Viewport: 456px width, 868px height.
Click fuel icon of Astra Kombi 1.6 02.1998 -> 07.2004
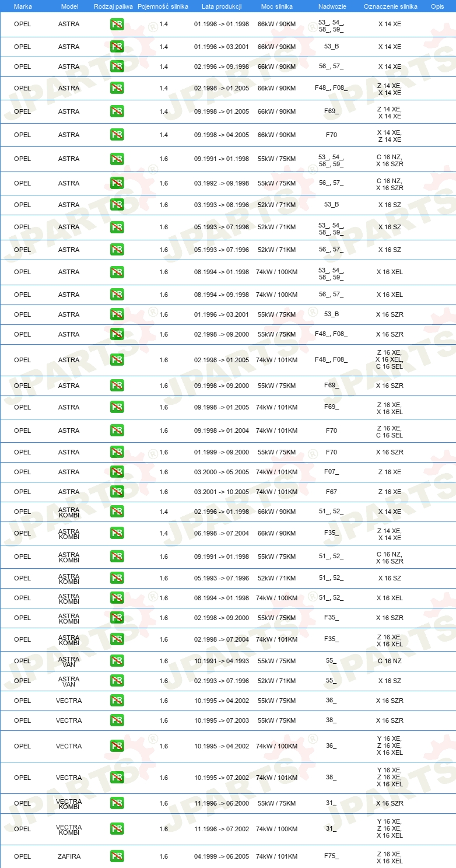click(x=117, y=639)
